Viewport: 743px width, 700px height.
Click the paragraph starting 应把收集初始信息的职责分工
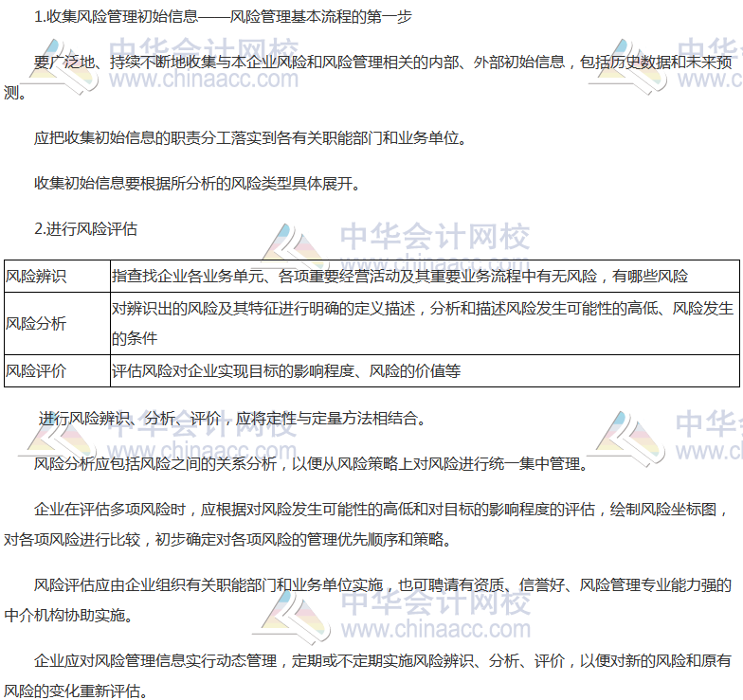pos(250,137)
